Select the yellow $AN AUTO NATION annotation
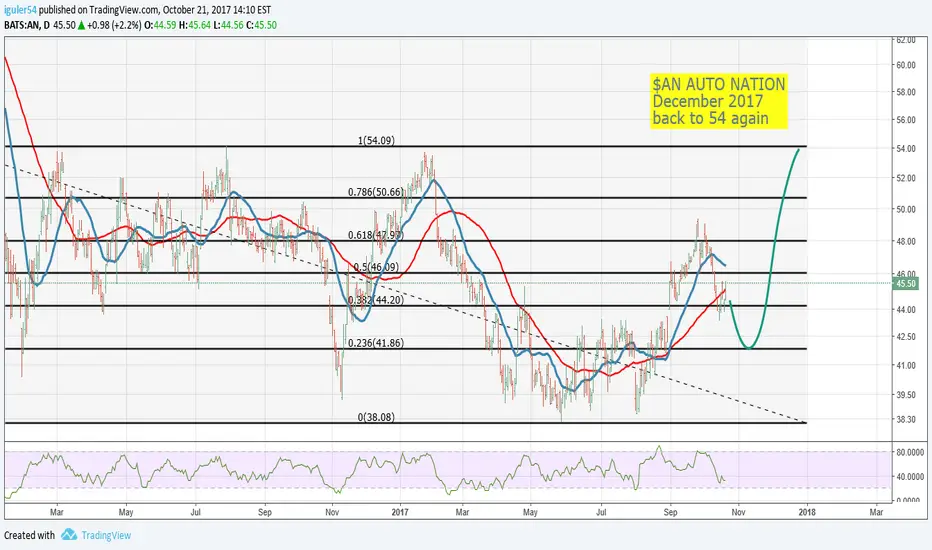 [719, 101]
